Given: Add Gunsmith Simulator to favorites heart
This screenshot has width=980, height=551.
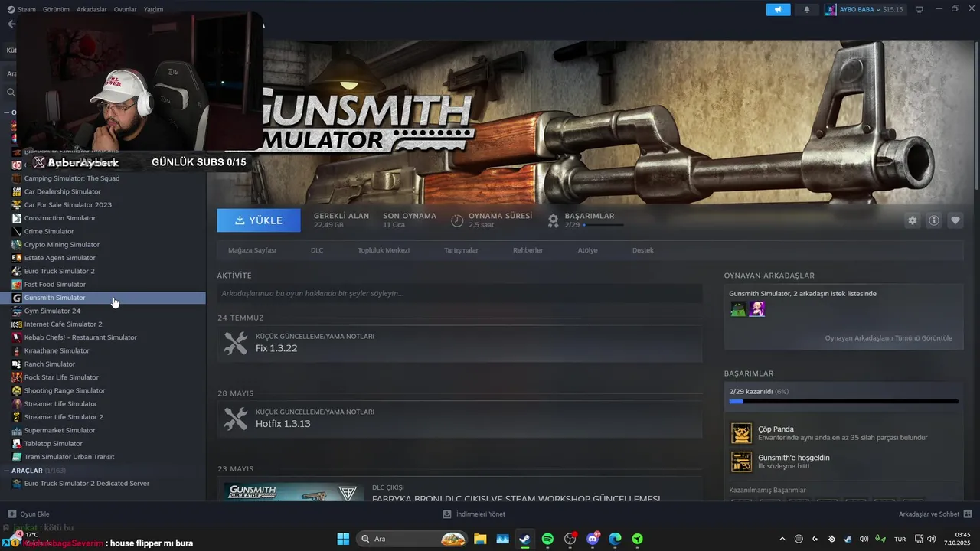Looking at the screenshot, I should pos(955,220).
